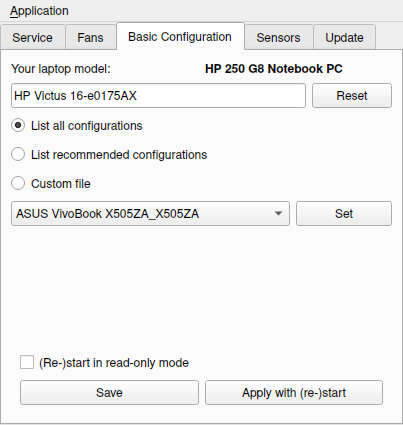This screenshot has height=425, width=403.
Task: Click the Save button
Action: (x=109, y=393)
